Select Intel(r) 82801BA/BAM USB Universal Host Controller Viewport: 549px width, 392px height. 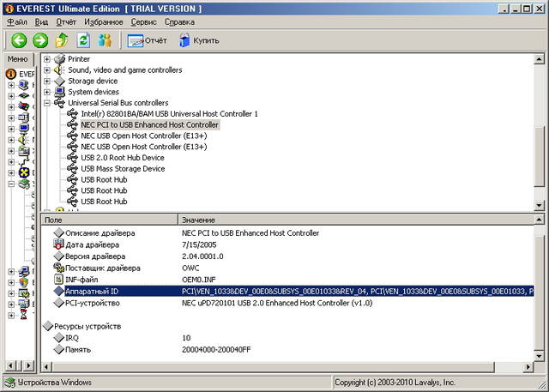169,114
